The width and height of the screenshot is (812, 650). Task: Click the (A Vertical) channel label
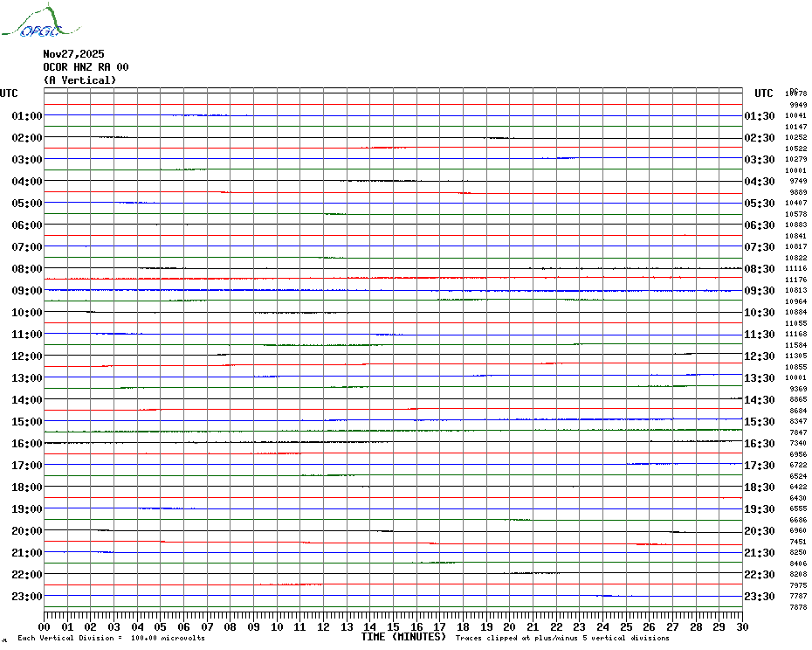(79, 80)
